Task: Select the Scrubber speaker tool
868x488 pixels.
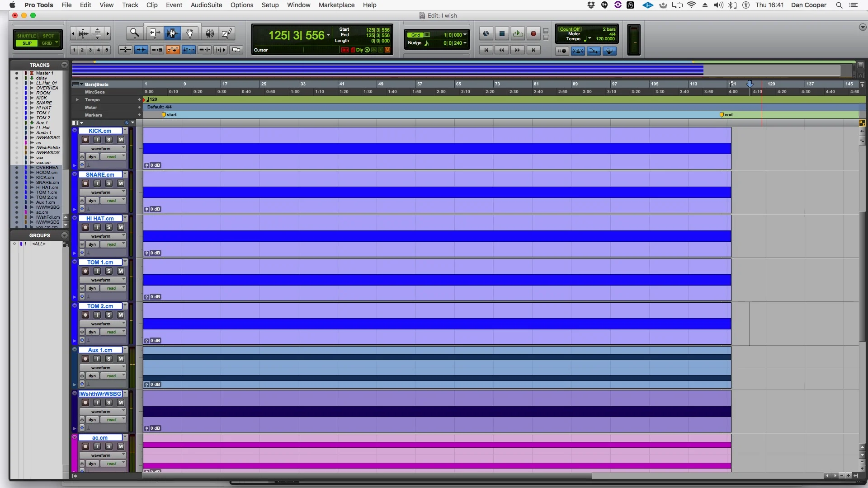Action: [209, 33]
